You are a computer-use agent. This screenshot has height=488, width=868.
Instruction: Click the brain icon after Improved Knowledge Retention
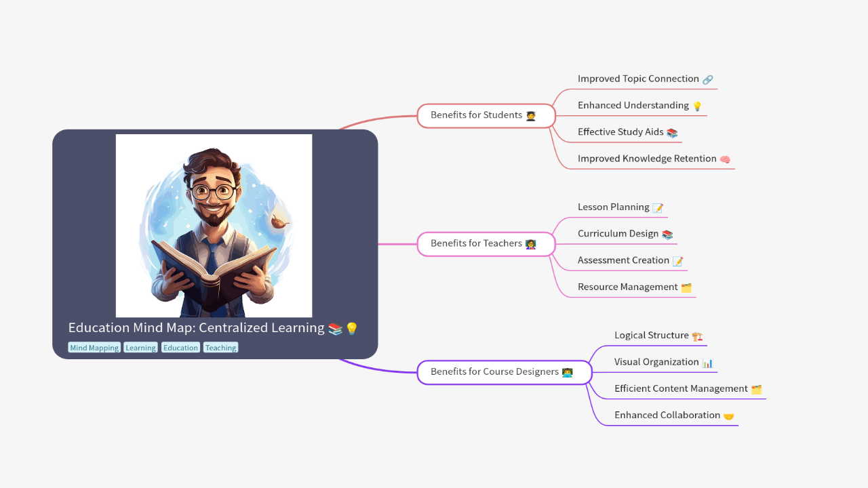pyautogui.click(x=725, y=159)
